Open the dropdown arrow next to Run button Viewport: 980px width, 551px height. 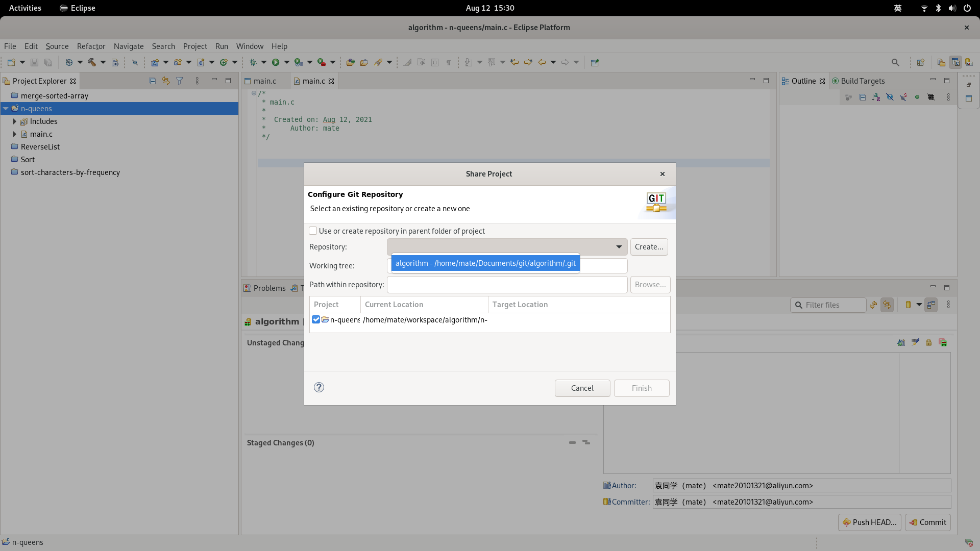point(287,62)
